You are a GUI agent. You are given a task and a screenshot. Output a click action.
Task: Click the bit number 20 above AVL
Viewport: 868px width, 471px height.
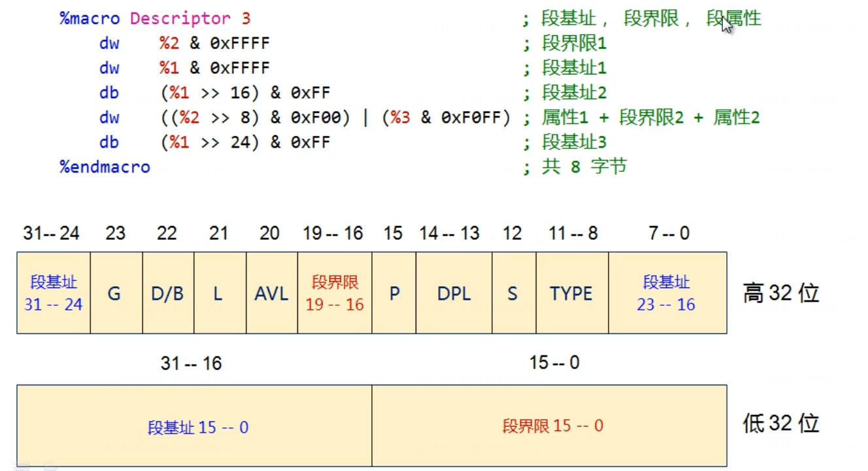point(270,233)
